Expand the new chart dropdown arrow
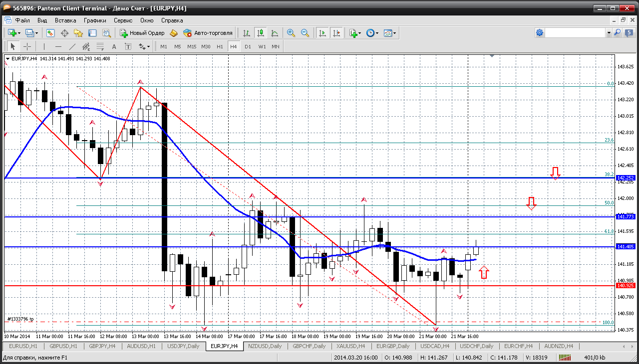This screenshot has width=639, height=364. click(x=19, y=33)
